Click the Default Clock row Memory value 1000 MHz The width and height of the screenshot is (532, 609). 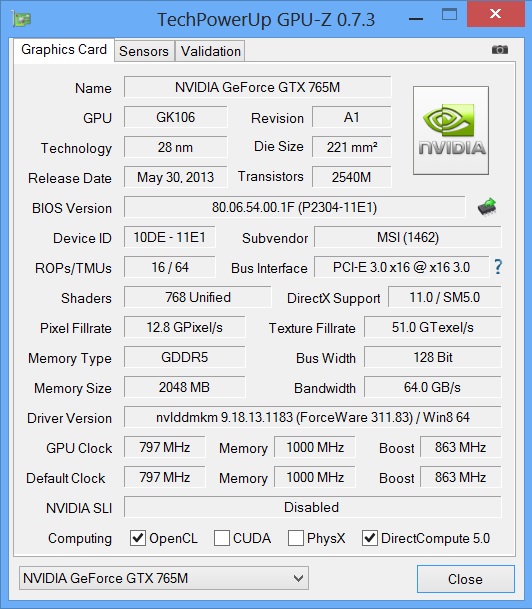[315, 477]
